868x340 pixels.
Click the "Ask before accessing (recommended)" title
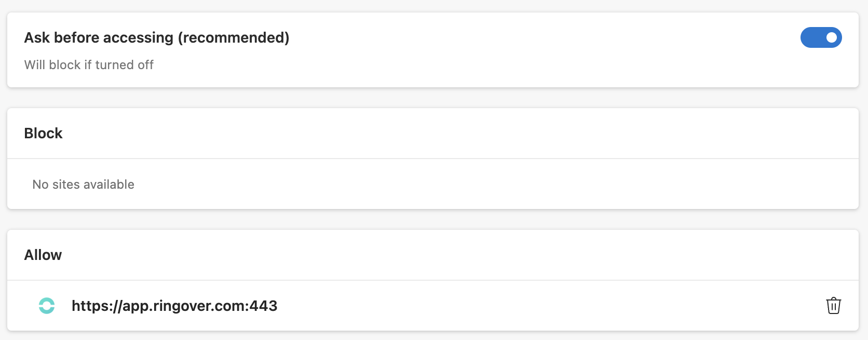click(x=157, y=37)
